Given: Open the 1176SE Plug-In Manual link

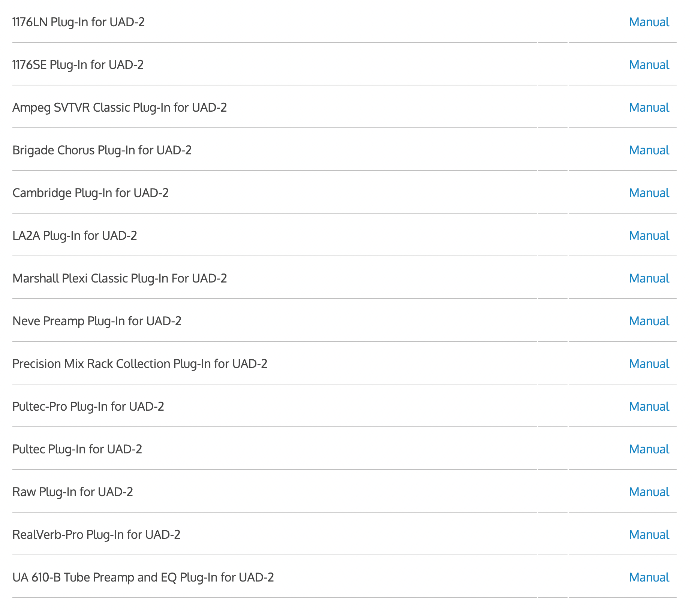Looking at the screenshot, I should pyautogui.click(x=649, y=65).
